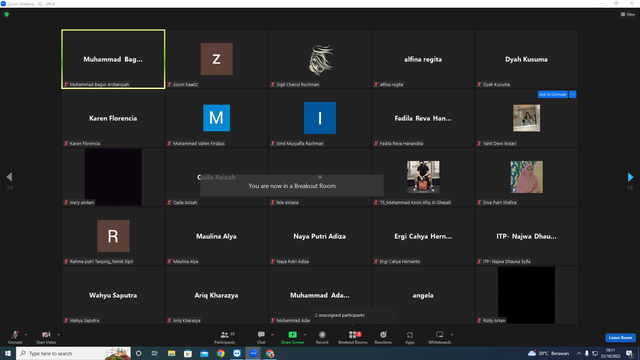Click Ask to Unmute on Yanti's tile
This screenshot has height=360, width=640.
coord(553,94)
